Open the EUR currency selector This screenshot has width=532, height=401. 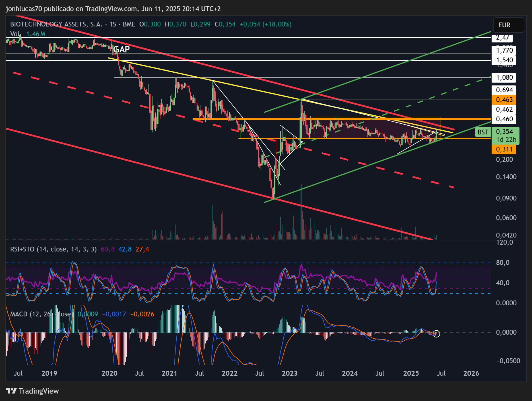tap(508, 25)
